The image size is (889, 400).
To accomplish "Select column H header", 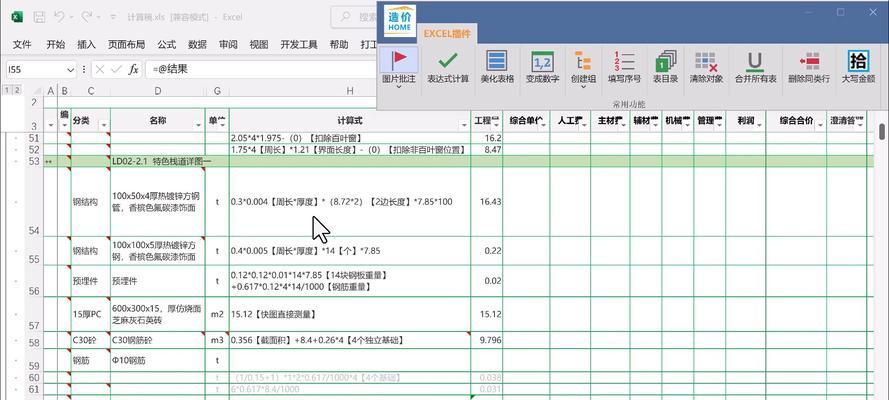I will coord(350,91).
